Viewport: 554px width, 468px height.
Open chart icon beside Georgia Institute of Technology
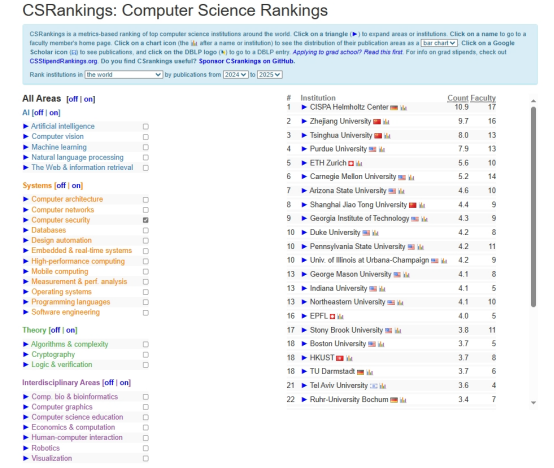[x=424, y=219]
